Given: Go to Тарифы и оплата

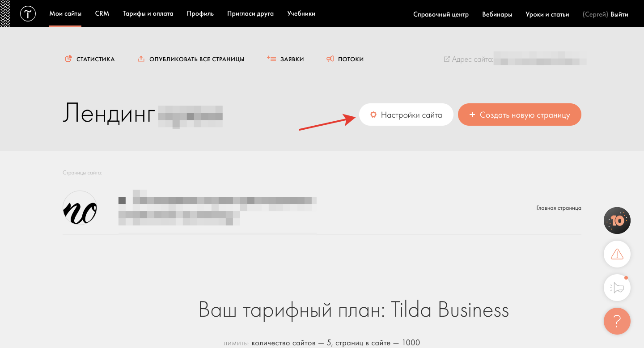Looking at the screenshot, I should [x=148, y=14].
